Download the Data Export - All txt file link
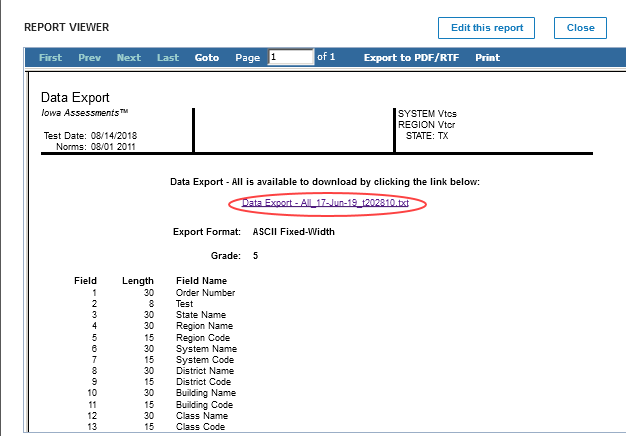Viewport: 626px width, 436px height. tap(326, 203)
